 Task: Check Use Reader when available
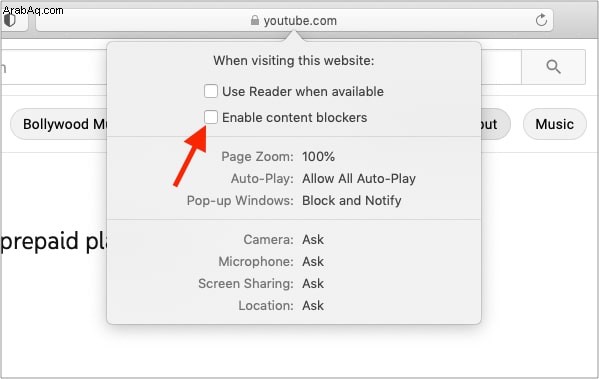[x=210, y=91]
